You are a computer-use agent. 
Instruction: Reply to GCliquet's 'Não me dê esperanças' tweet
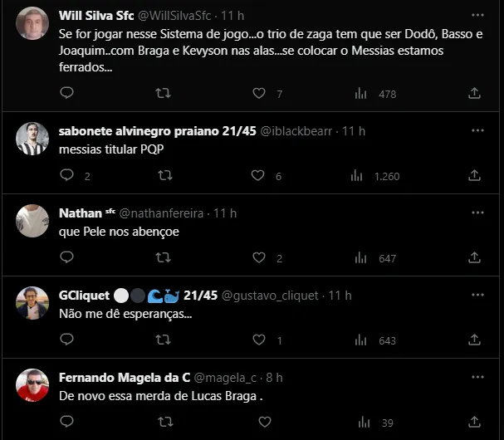pyautogui.click(x=67, y=340)
